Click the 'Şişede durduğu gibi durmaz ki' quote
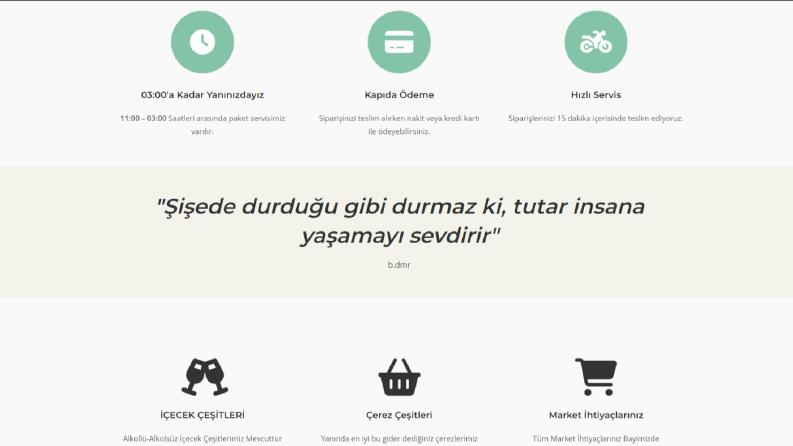The width and height of the screenshot is (793, 446). click(x=401, y=220)
